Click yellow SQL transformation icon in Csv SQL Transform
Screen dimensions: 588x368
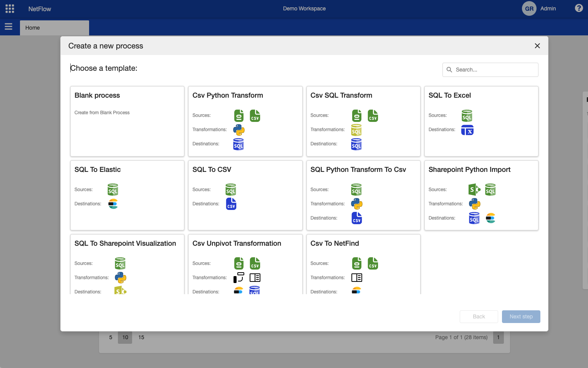tap(356, 130)
